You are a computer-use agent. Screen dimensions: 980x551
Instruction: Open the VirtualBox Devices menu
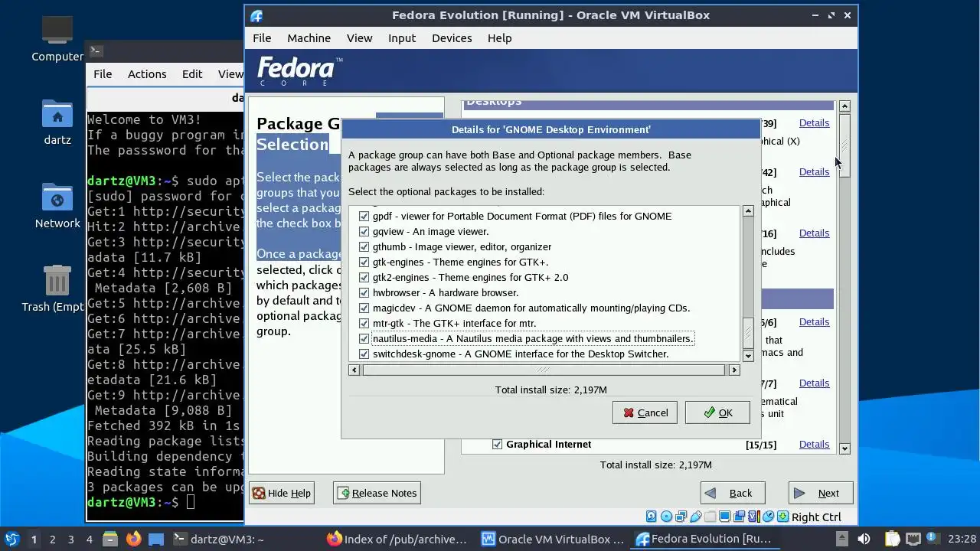[x=452, y=37]
